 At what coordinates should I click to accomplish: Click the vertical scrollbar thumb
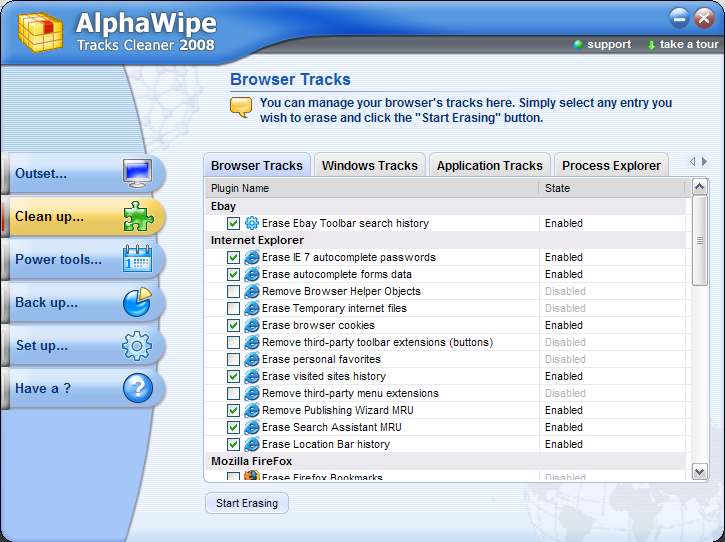700,240
